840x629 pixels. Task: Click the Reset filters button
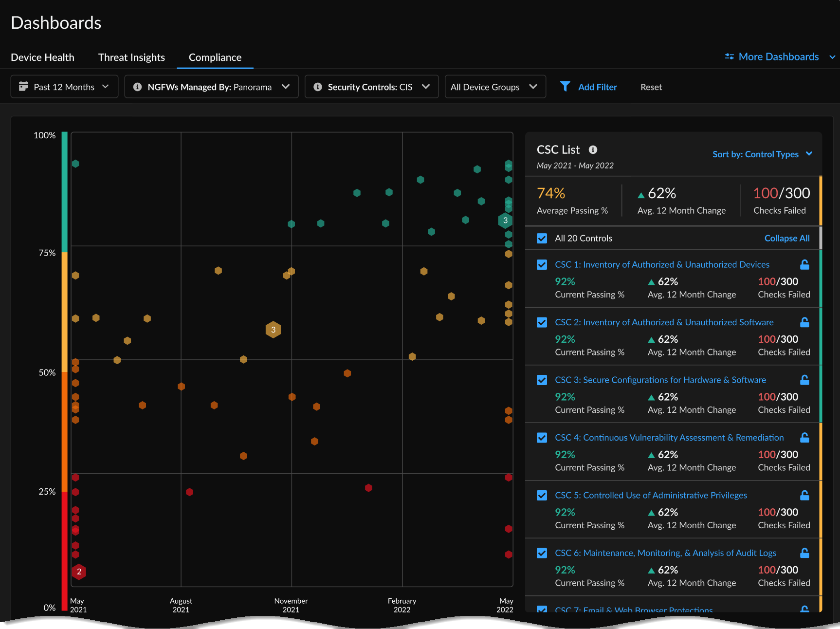651,87
